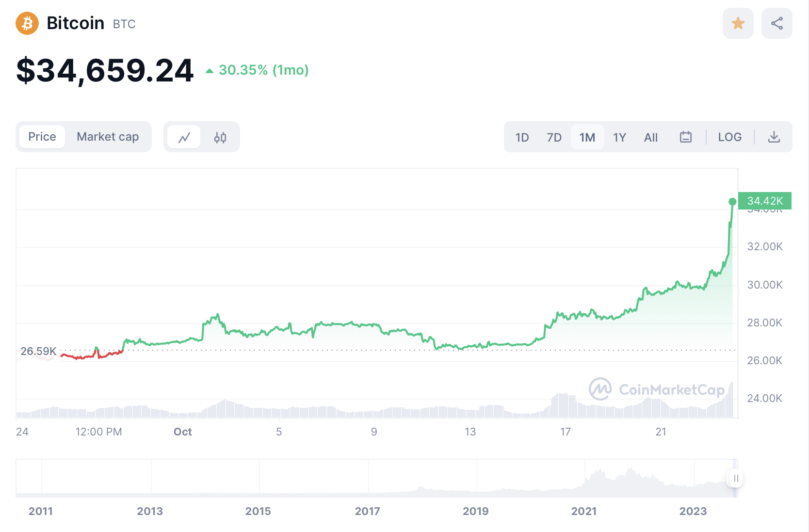
Task: Download chart data
Action: [774, 137]
